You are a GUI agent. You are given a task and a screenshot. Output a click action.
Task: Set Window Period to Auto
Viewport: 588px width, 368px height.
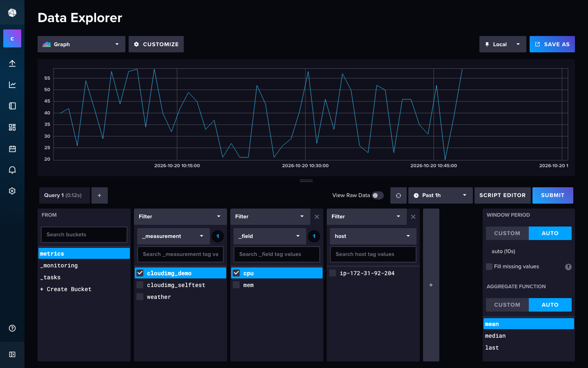tap(550, 233)
